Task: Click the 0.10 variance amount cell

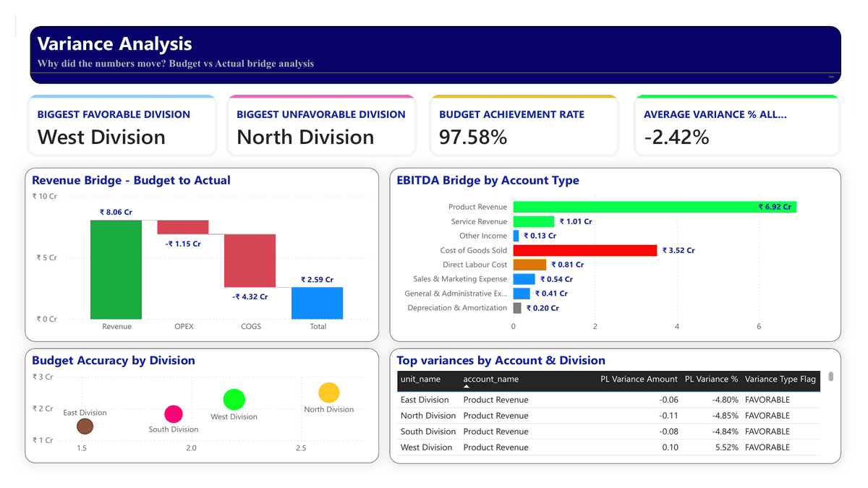Action: (671, 448)
